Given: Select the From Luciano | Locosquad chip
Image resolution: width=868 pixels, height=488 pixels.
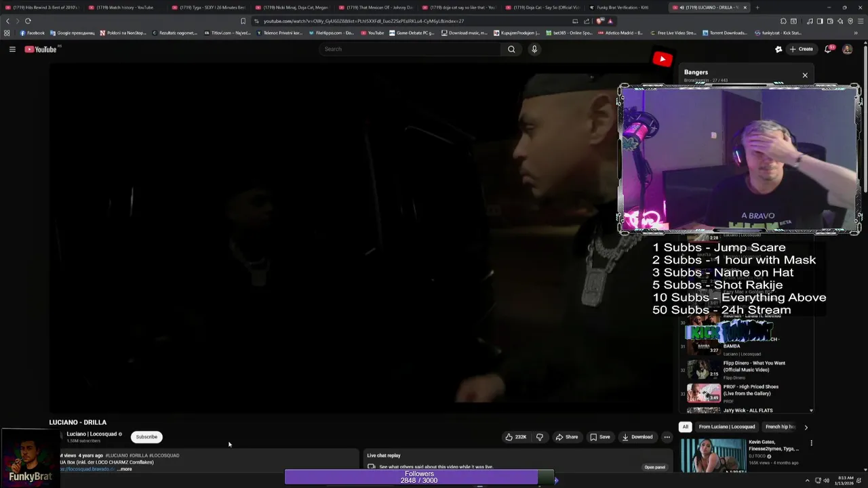Looking at the screenshot, I should 727,427.
